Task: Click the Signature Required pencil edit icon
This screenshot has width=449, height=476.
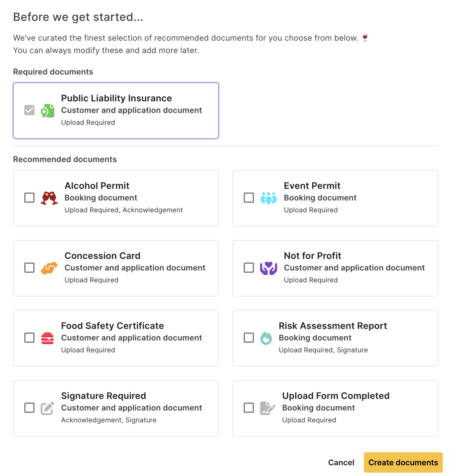Action: (x=47, y=408)
